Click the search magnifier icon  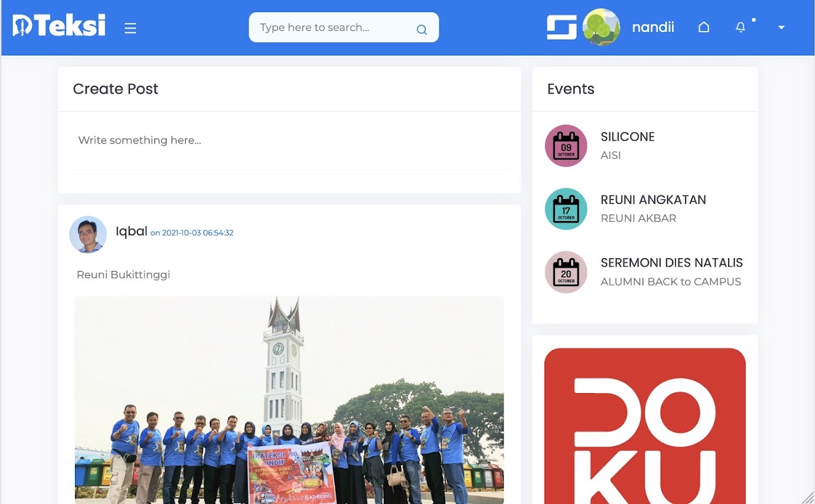point(422,29)
